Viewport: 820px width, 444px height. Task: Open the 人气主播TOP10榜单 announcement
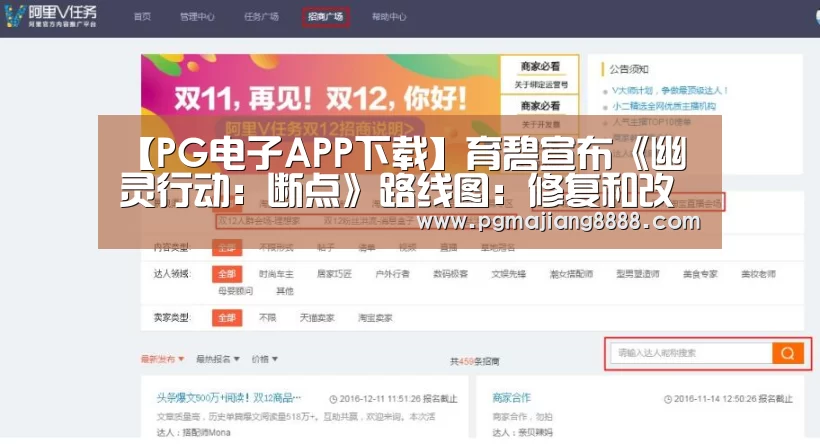pyautogui.click(x=652, y=122)
